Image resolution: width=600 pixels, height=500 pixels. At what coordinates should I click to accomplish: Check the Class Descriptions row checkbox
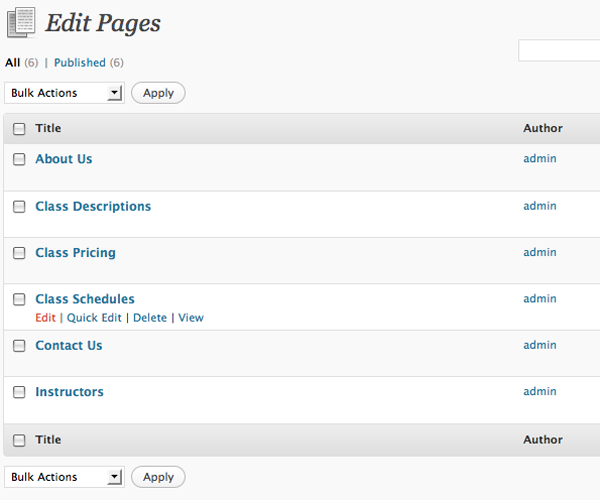click(19, 207)
